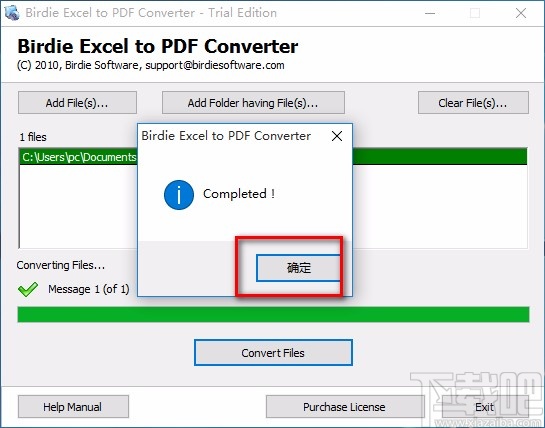
Task: Click the "Message 1 (of 1)" status text
Action: pyautogui.click(x=89, y=289)
